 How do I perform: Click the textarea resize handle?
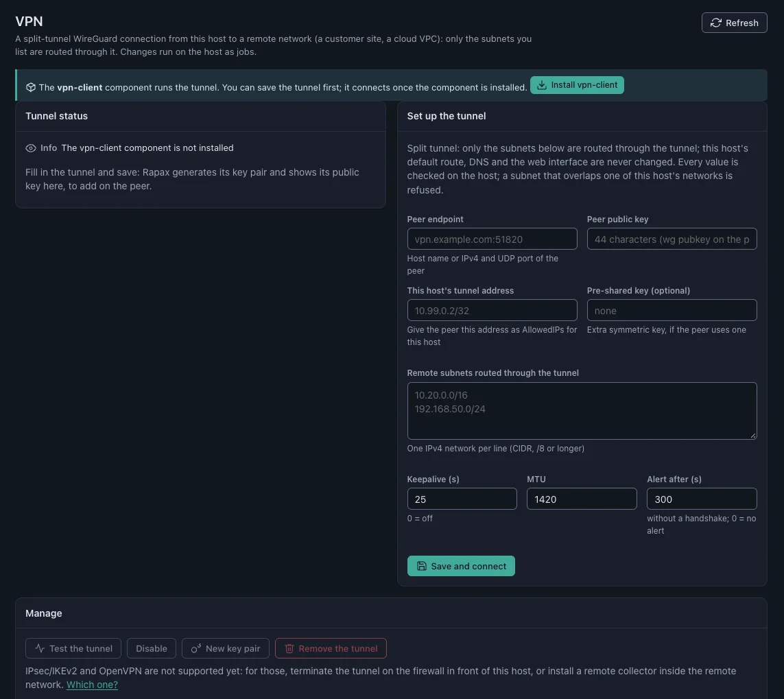(753, 436)
